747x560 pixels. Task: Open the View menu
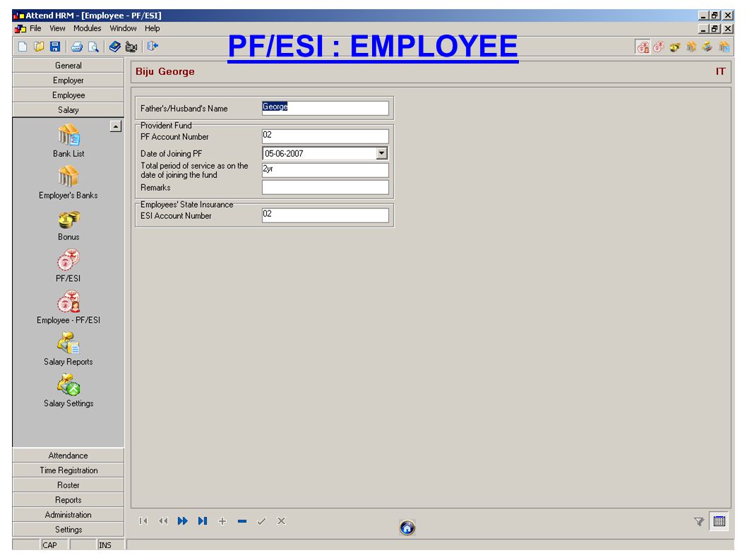click(x=57, y=28)
